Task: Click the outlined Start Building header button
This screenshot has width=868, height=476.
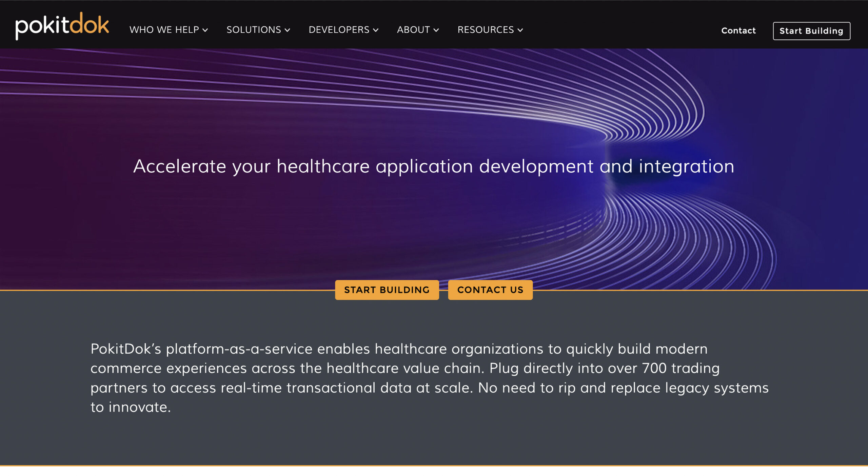Action: (811, 31)
